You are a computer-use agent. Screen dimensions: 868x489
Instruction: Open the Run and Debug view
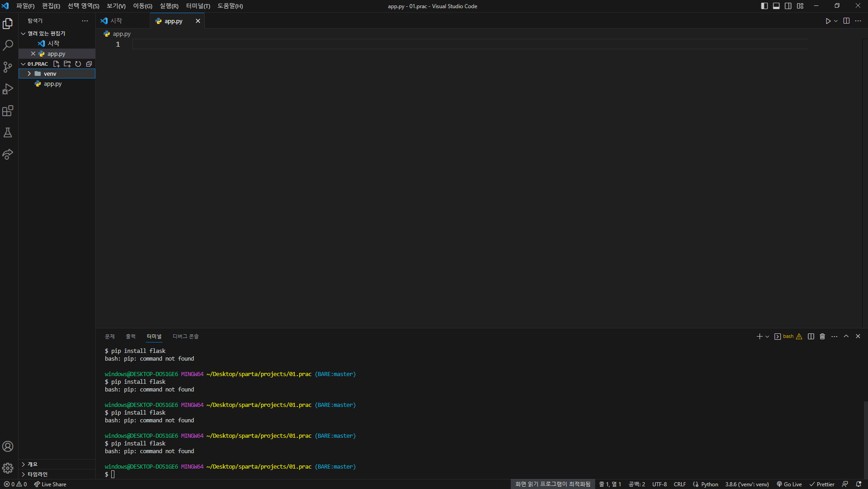pos(8,89)
